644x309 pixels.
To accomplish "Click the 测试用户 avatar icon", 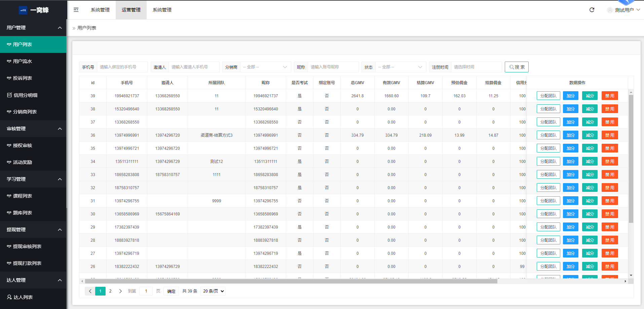I will pyautogui.click(x=610, y=10).
